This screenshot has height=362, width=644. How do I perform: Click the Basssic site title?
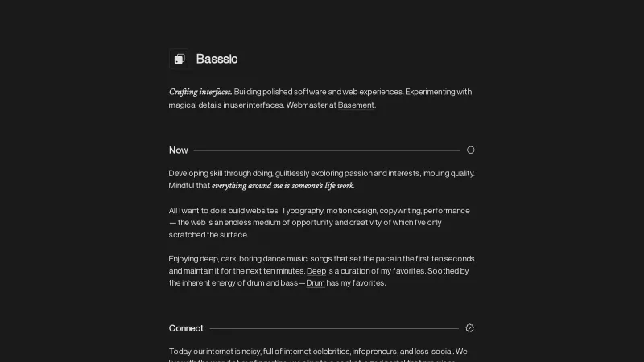pos(217,59)
